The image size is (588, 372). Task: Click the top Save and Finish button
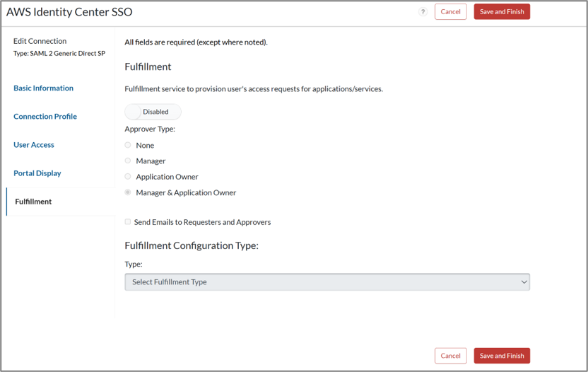click(502, 11)
